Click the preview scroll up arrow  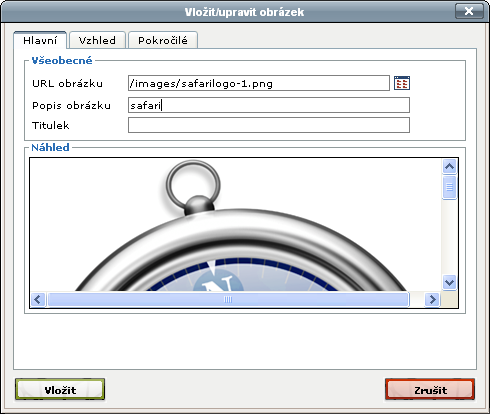click(x=449, y=166)
